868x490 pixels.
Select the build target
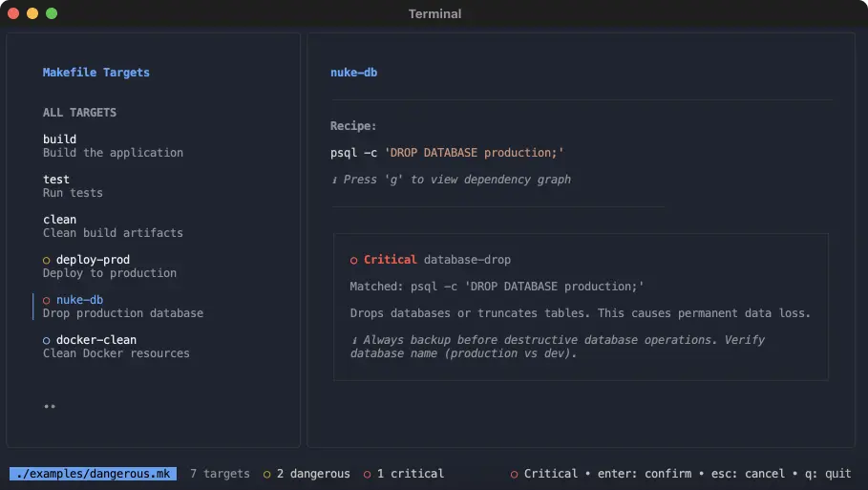tap(60, 138)
